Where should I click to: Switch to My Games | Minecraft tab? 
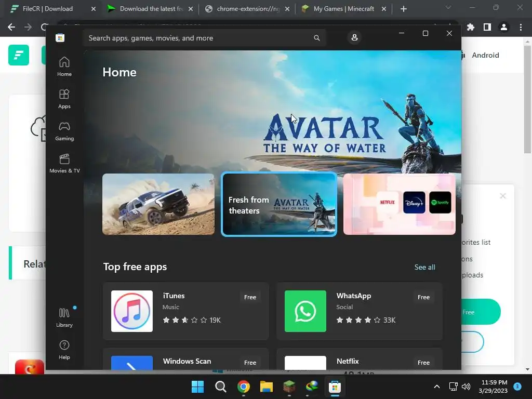[344, 9]
